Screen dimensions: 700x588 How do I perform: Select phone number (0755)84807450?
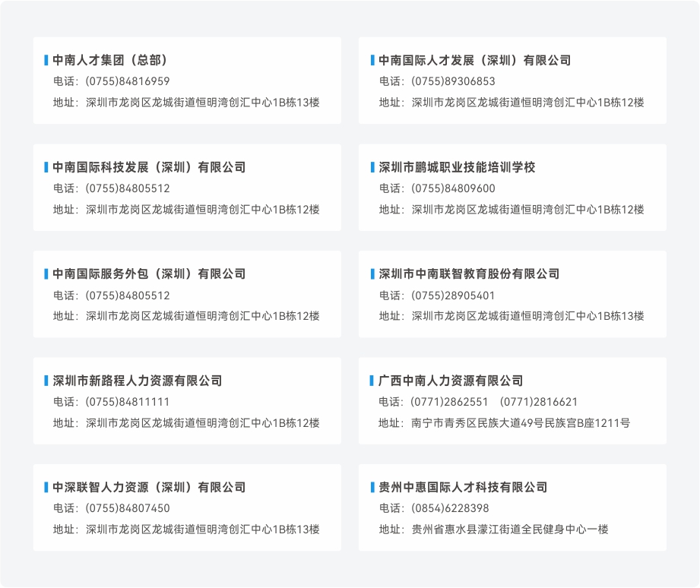point(128,508)
